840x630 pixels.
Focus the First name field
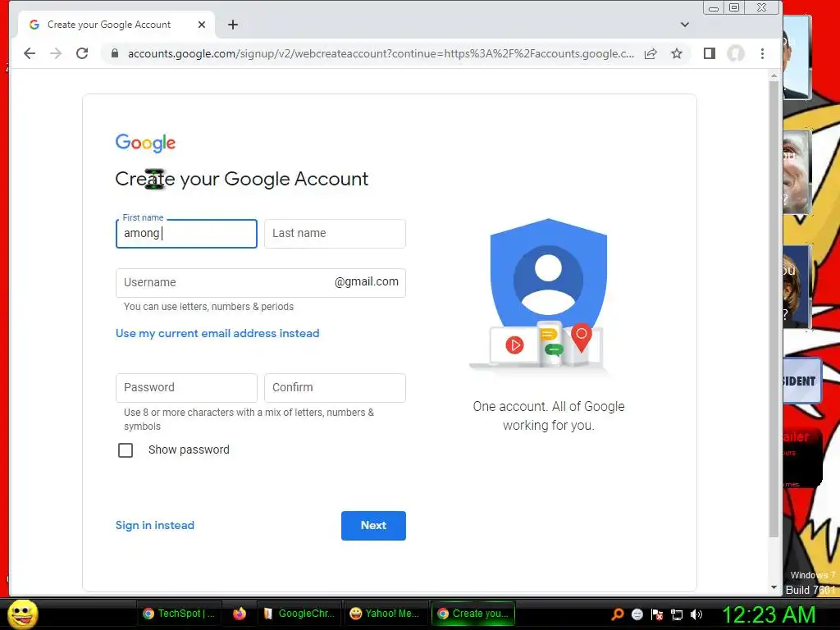pos(186,234)
